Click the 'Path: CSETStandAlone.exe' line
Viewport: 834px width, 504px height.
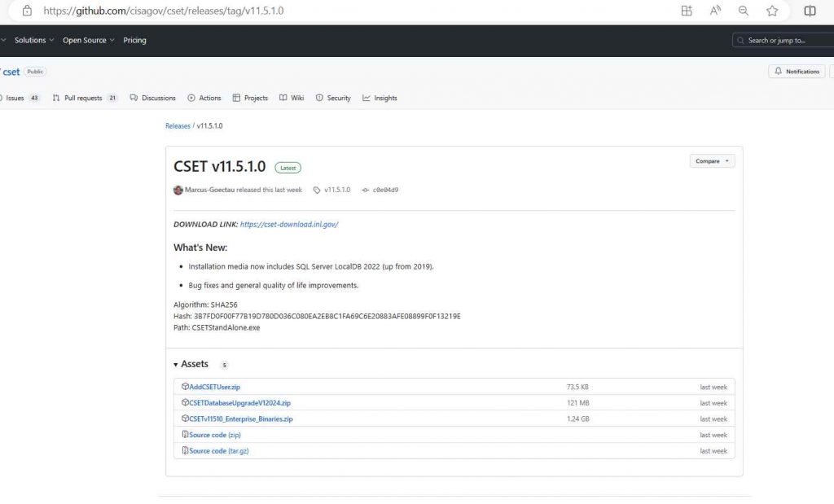point(217,327)
